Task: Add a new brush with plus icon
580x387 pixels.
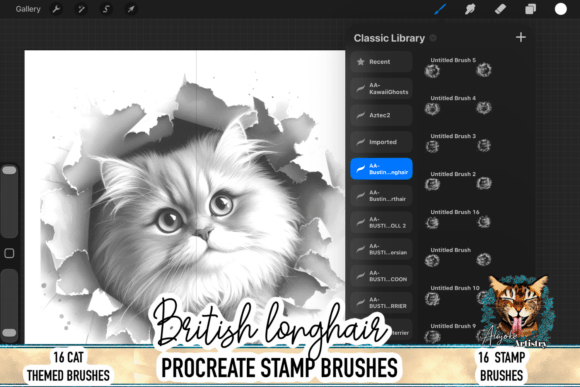Action: [521, 37]
